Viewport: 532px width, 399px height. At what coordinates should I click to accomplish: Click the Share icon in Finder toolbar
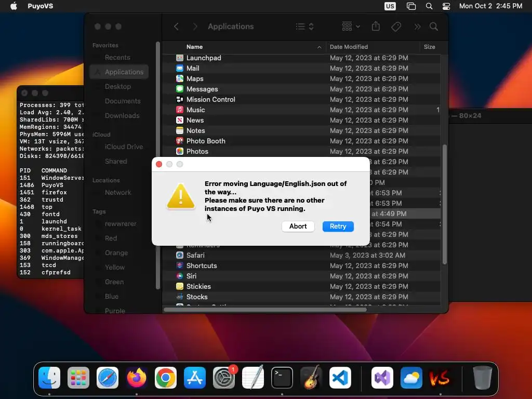376,26
